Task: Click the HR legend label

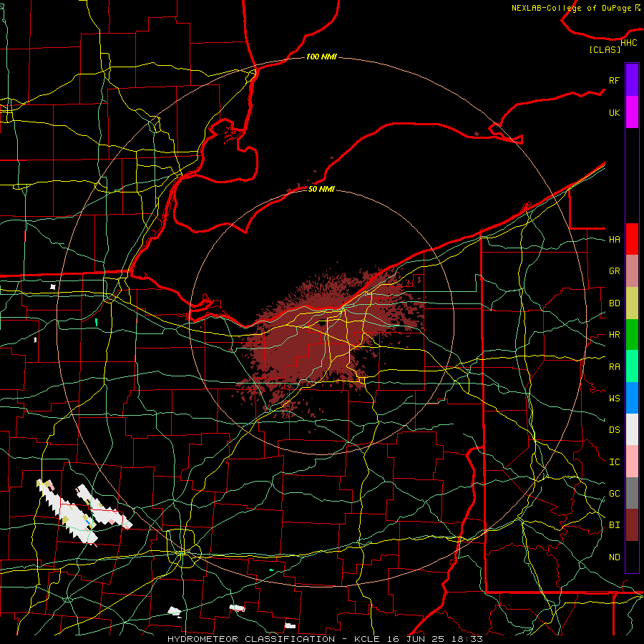Action: tap(614, 335)
